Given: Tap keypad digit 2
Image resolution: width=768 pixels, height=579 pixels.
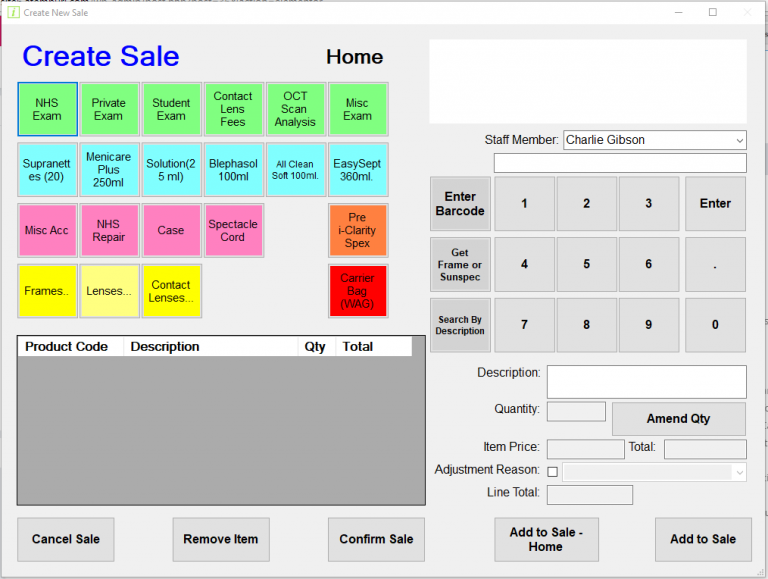Looking at the screenshot, I should pyautogui.click(x=587, y=204).
